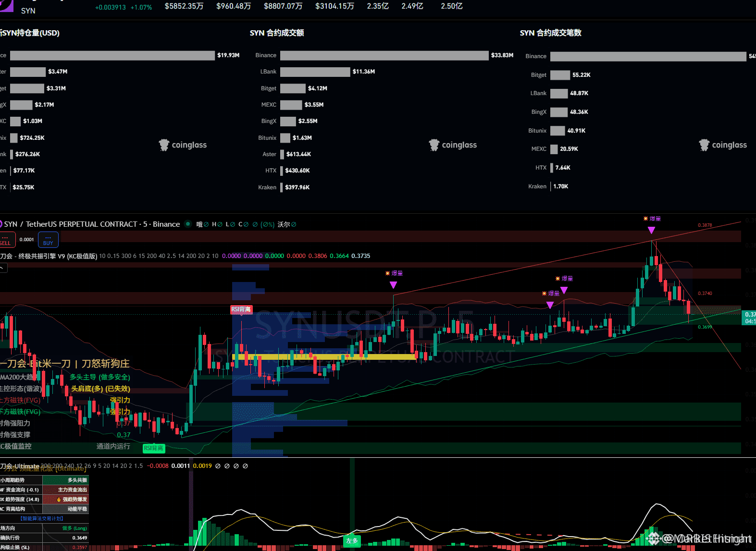The image size is (756, 551).
Task: Collapse the indicator legend with the chevron
Action: [x=3, y=268]
